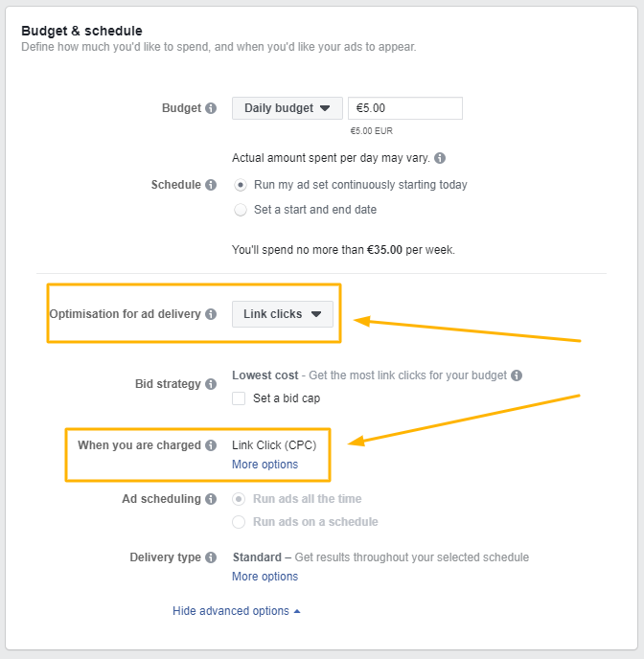Click info icon next to When you are charged
The width and height of the screenshot is (644, 659).
tap(211, 445)
